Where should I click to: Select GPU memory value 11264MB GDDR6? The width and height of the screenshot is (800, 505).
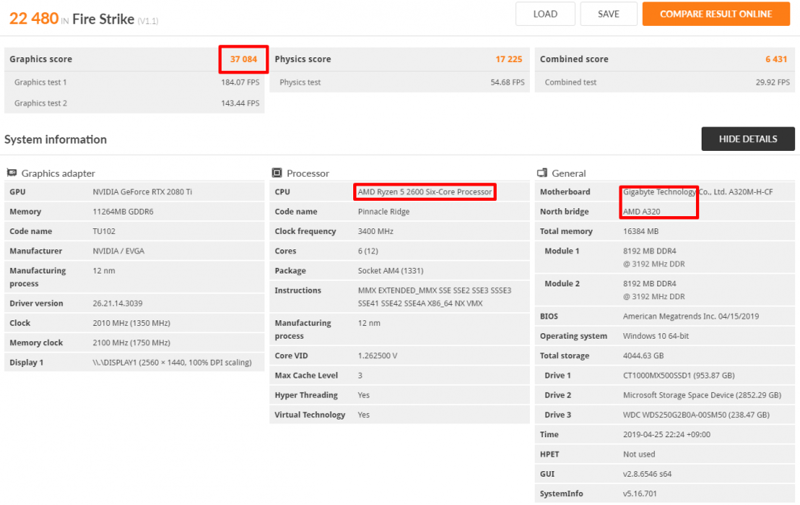pyautogui.click(x=123, y=212)
